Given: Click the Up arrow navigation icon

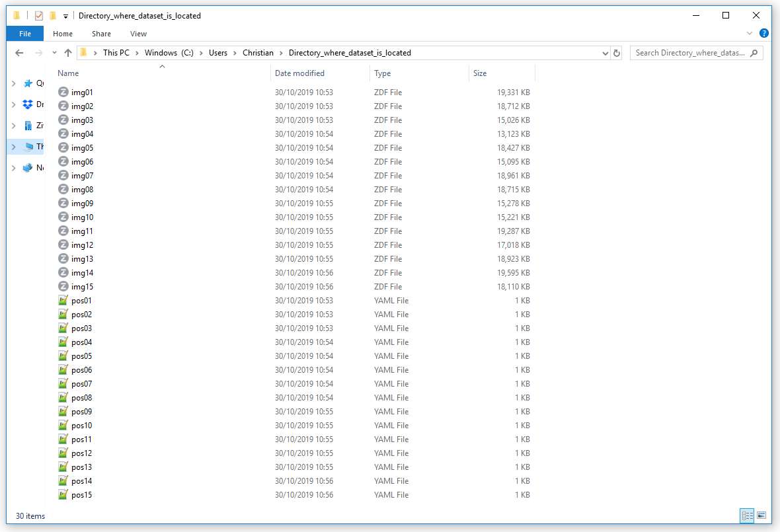Looking at the screenshot, I should point(68,53).
